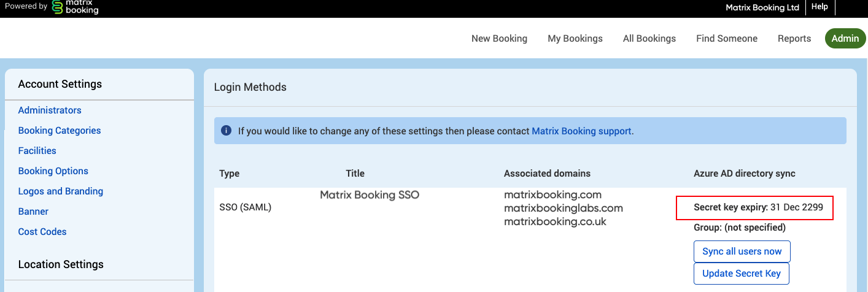Click the Banner sidebar link
The height and width of the screenshot is (292, 868).
tap(33, 212)
